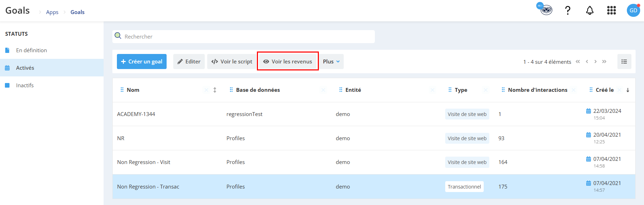Sort by the Créé le arrow

628,90
